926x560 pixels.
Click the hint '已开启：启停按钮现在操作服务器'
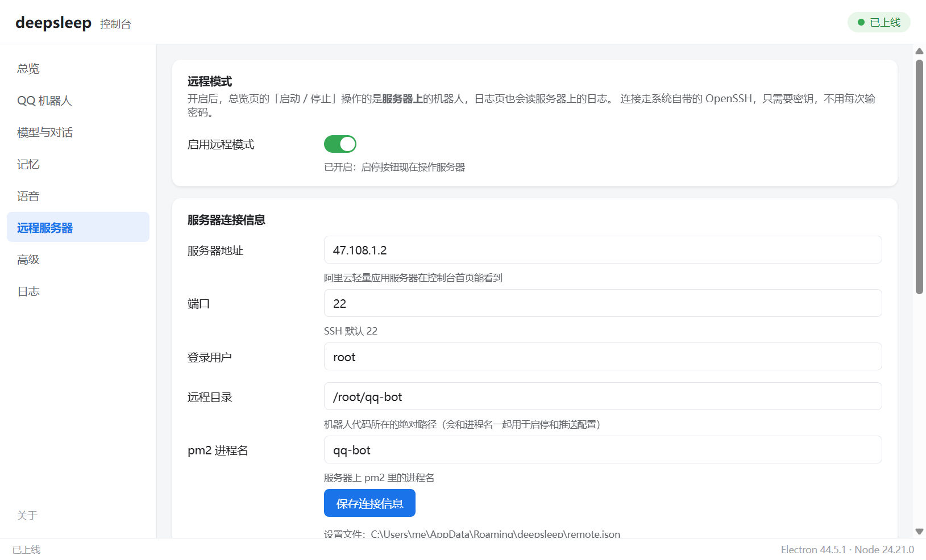(x=395, y=167)
